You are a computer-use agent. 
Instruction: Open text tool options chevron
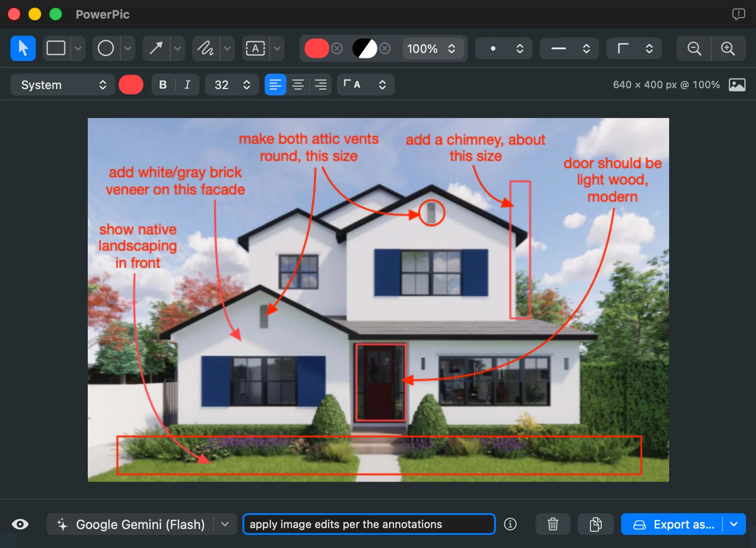277,48
